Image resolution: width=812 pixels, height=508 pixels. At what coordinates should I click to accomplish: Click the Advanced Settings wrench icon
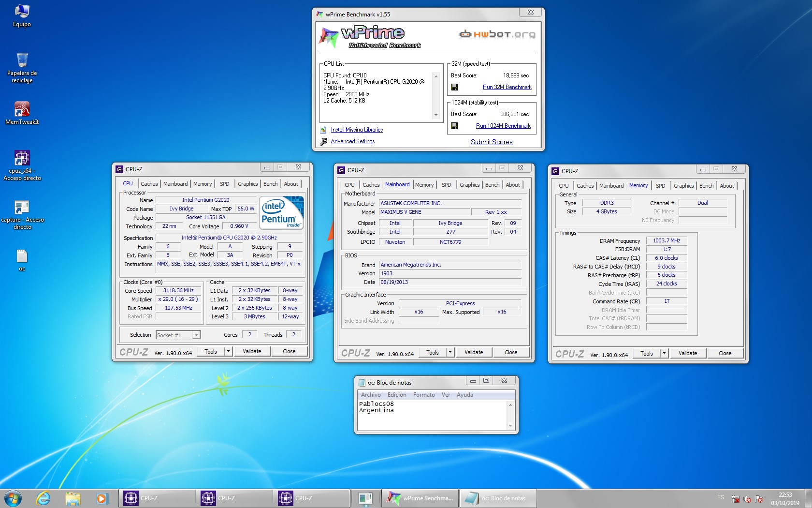coord(323,141)
